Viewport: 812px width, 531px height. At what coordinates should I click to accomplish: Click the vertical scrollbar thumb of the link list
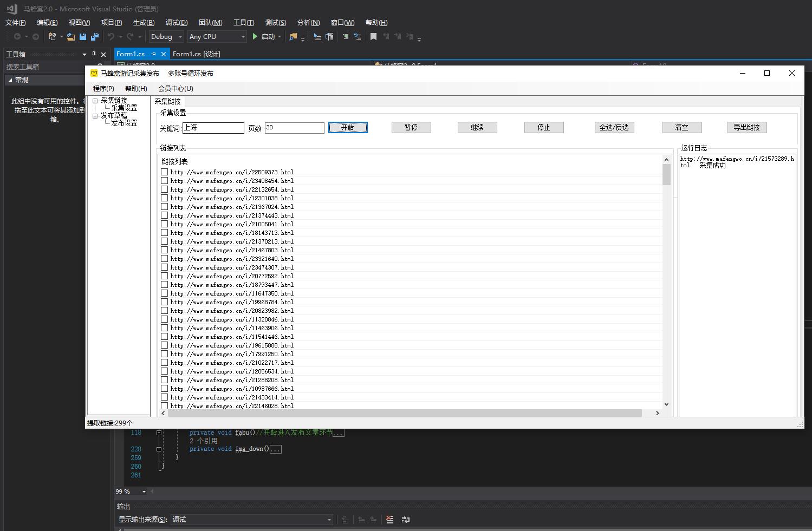pyautogui.click(x=666, y=174)
